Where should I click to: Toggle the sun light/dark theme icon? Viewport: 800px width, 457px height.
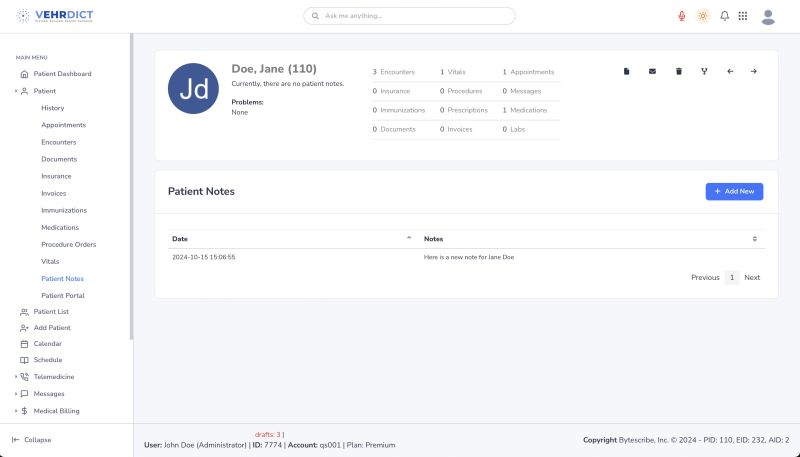click(703, 16)
